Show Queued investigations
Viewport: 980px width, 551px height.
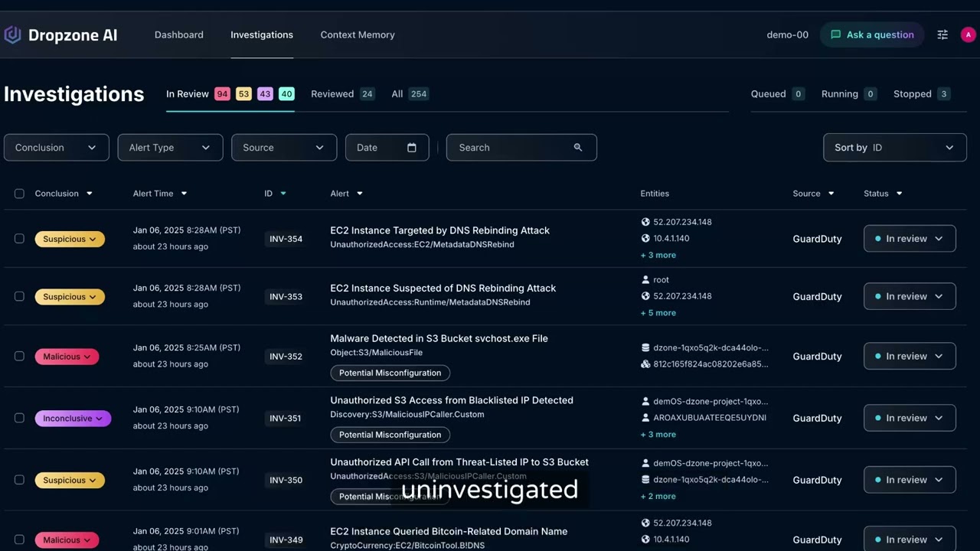coord(777,94)
